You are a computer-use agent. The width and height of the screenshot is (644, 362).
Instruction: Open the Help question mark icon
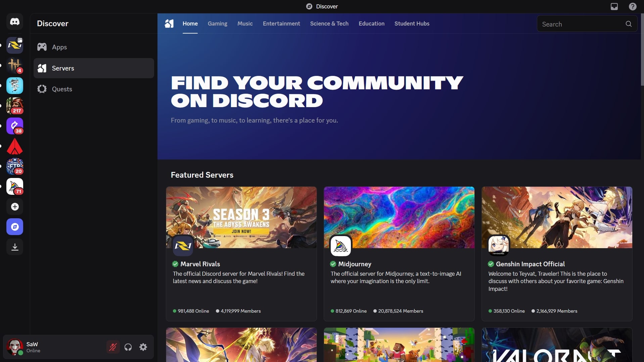click(633, 6)
